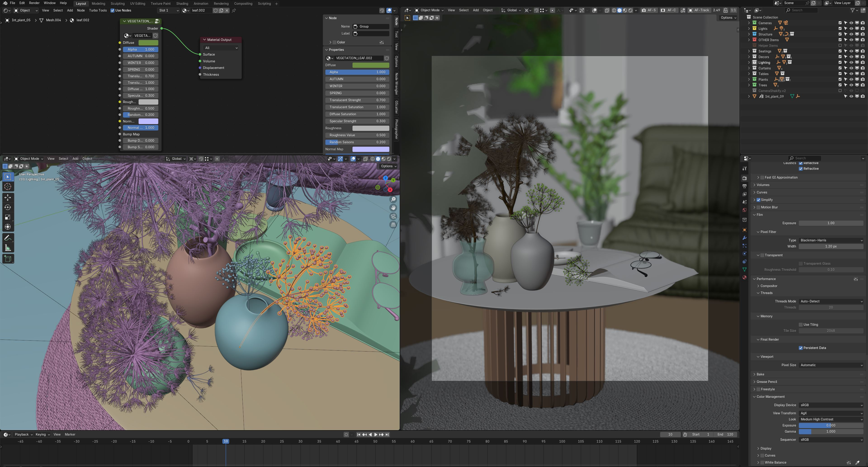Hide the Curtains collection with eye icon
The image size is (868, 467).
[851, 68]
